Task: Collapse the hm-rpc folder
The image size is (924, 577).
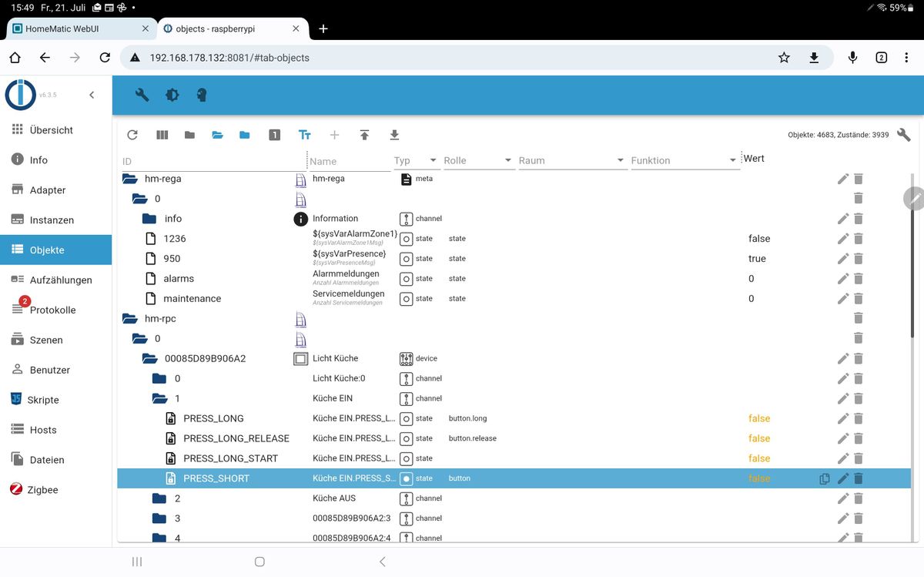Action: pyautogui.click(x=130, y=318)
